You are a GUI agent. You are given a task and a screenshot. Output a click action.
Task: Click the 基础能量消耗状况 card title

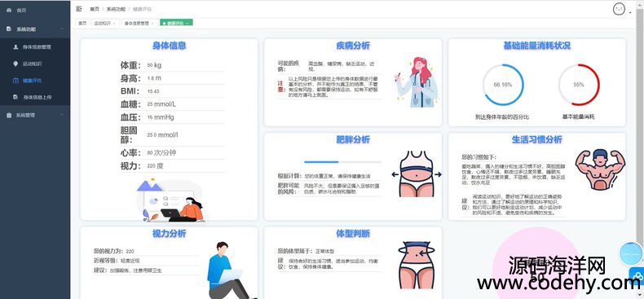point(537,46)
